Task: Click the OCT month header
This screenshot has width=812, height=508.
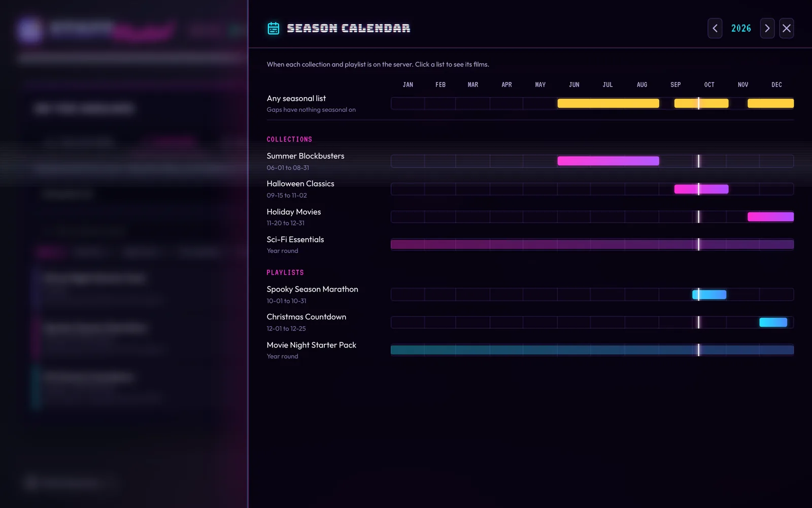Action: coord(709,85)
